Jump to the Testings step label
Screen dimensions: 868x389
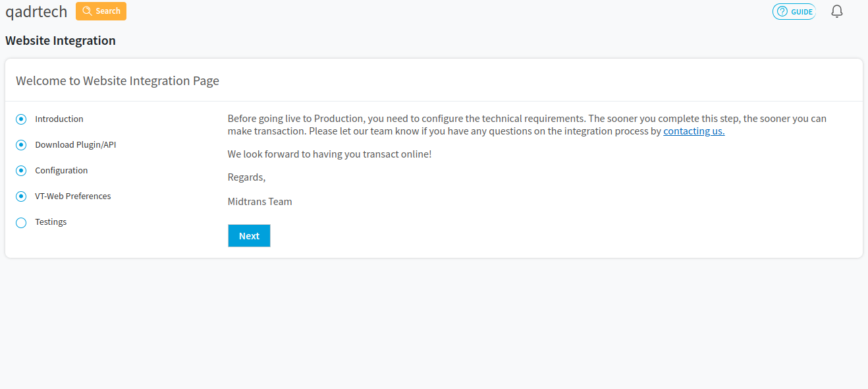tap(51, 222)
